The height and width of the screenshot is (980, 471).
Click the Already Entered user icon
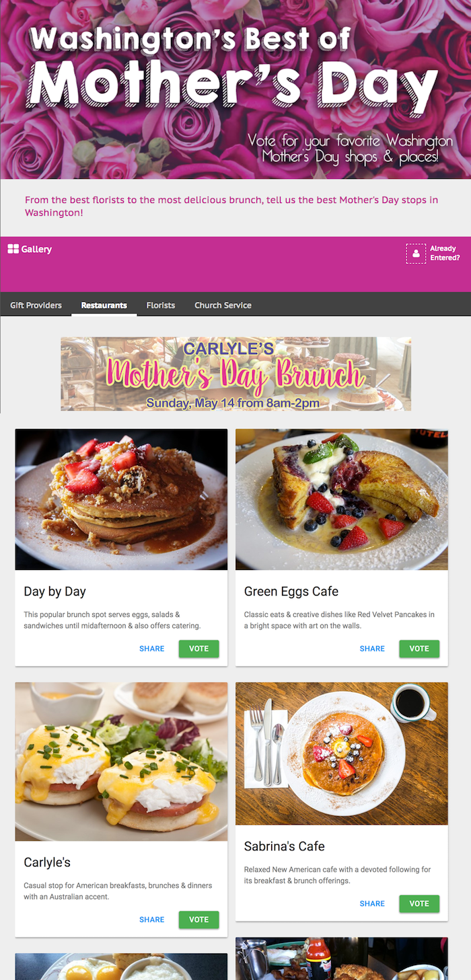click(x=416, y=253)
